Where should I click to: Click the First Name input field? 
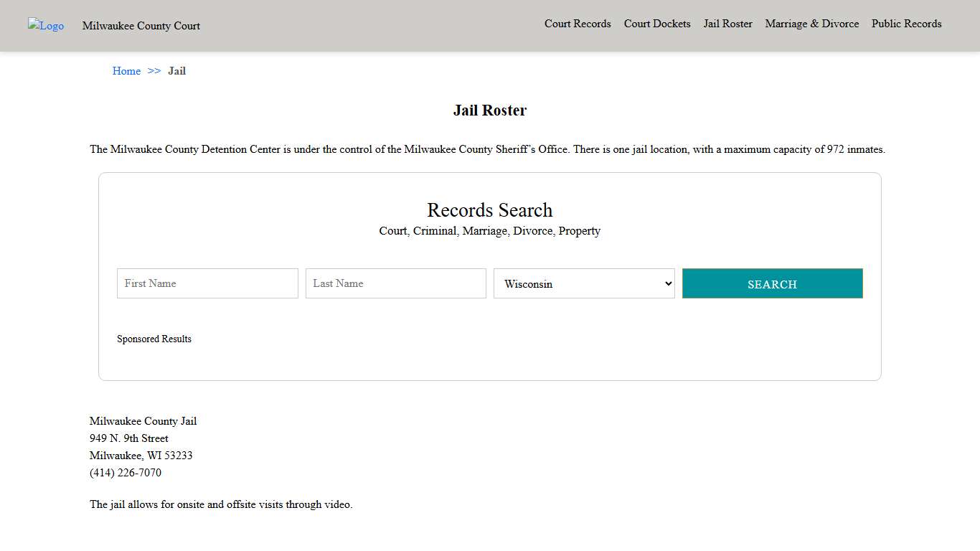click(x=207, y=283)
